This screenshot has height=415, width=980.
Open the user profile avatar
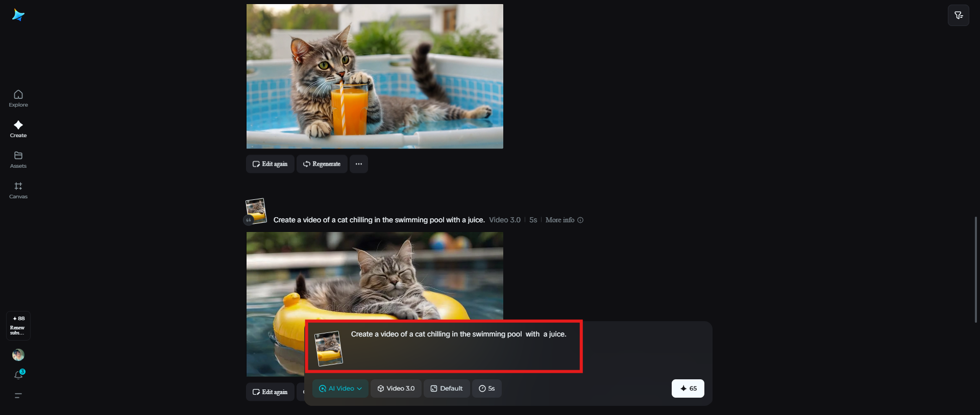18,355
